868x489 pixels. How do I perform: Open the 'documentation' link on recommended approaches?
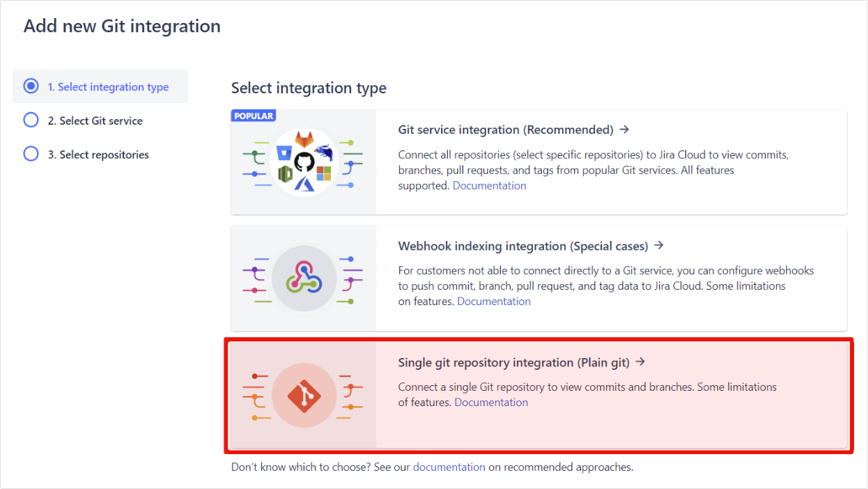[449, 467]
